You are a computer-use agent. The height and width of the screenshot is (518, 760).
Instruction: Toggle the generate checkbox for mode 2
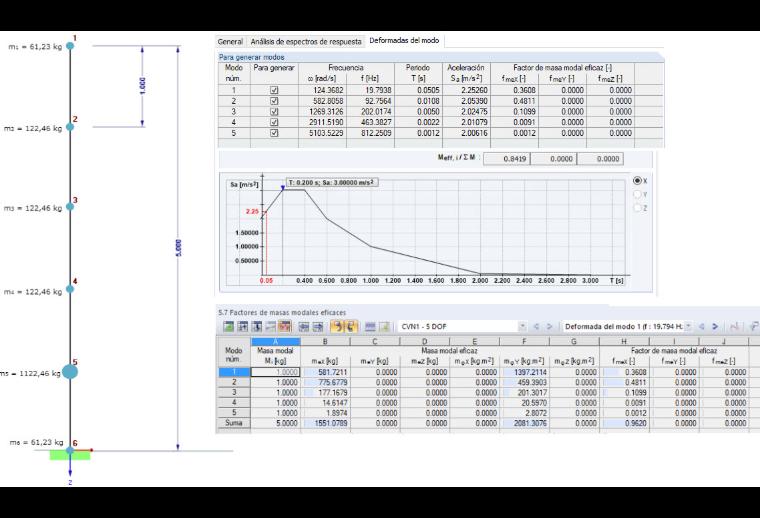click(x=274, y=101)
